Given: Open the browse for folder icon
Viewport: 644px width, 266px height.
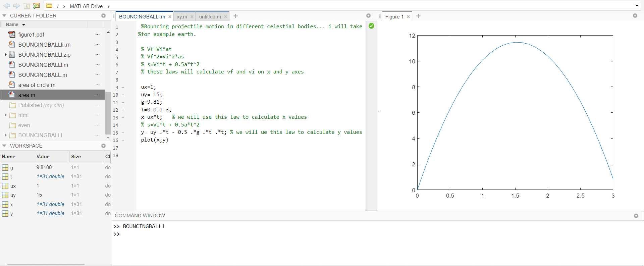Looking at the screenshot, I should [x=36, y=6].
